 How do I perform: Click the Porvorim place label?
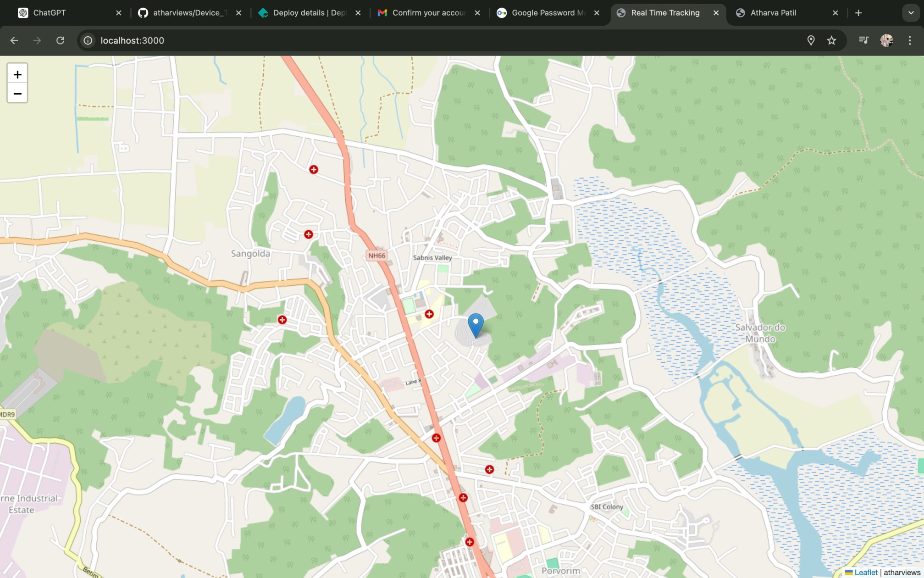(561, 571)
